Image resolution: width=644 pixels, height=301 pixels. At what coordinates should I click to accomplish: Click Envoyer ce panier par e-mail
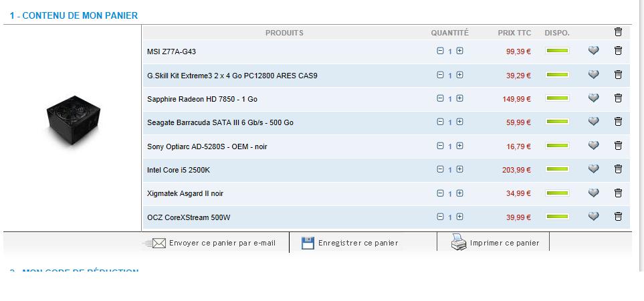pyautogui.click(x=214, y=243)
